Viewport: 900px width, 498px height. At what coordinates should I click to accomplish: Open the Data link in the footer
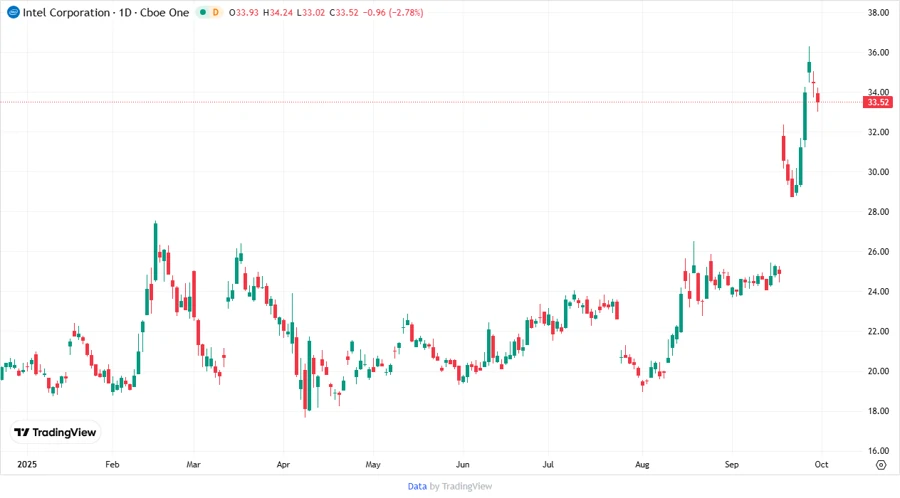[x=417, y=486]
